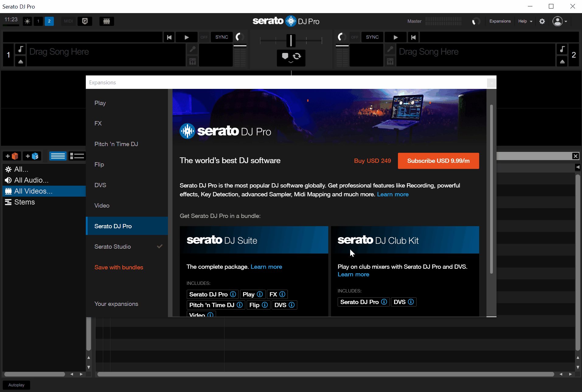Click info icon next to FX in DJ Suite
This screenshot has width=582, height=392.
point(282,294)
